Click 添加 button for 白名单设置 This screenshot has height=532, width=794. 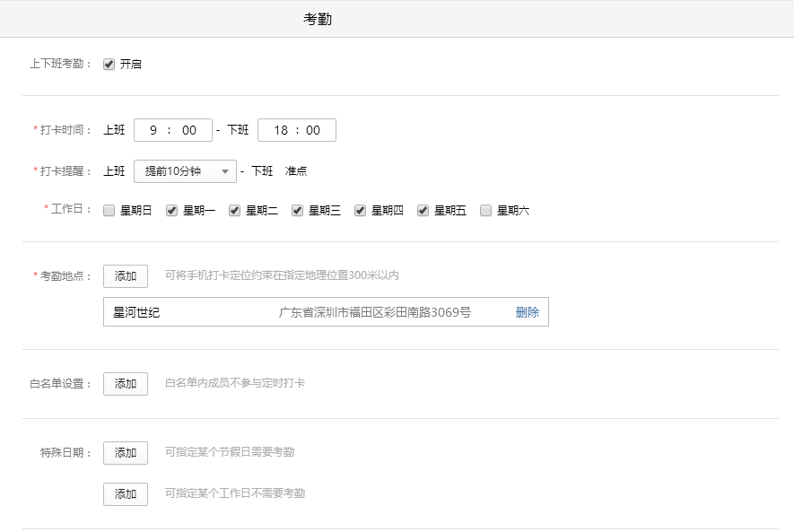(x=126, y=384)
